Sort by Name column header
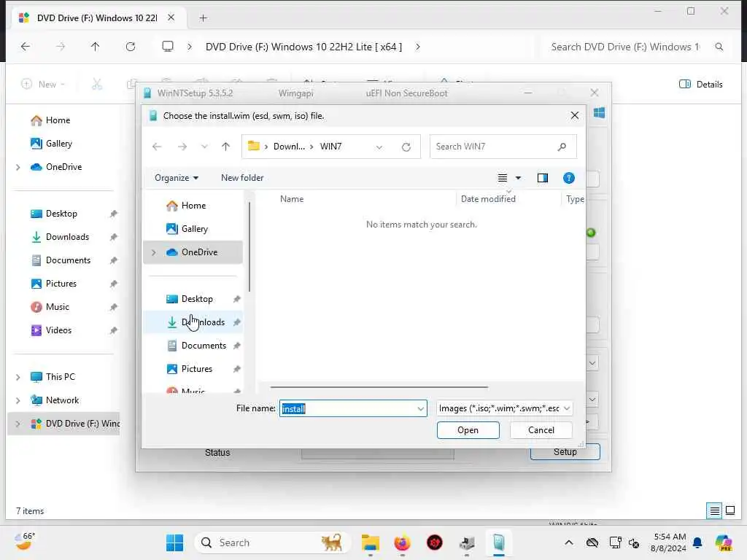Viewport: 747px width, 560px height. point(292,199)
